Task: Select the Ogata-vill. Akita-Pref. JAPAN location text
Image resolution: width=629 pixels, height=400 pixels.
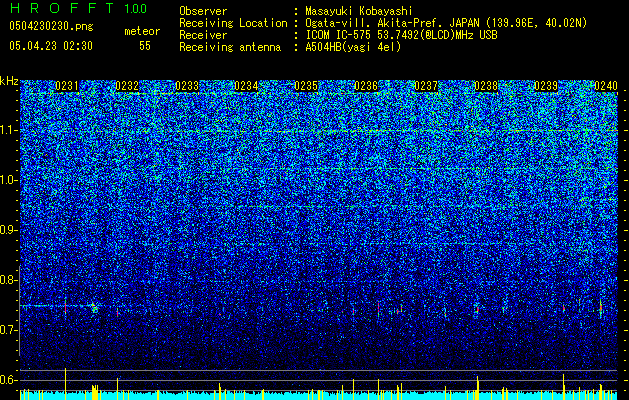Action: tap(446, 23)
